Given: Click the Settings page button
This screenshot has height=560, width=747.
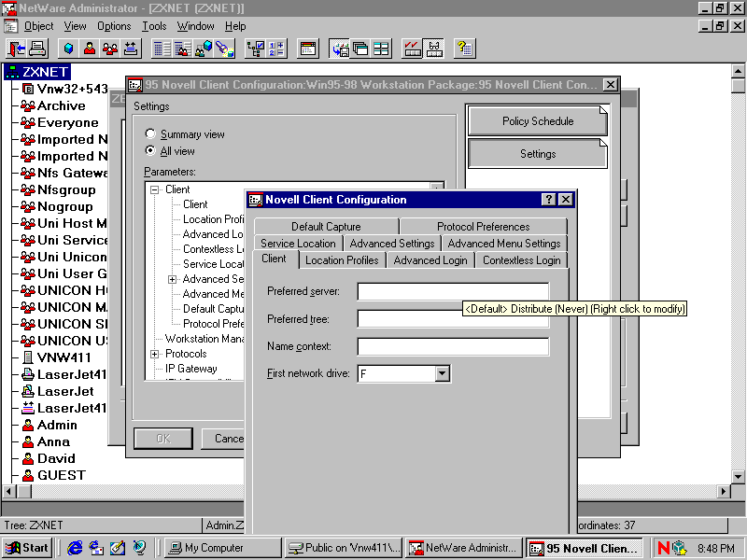Looking at the screenshot, I should [538, 154].
